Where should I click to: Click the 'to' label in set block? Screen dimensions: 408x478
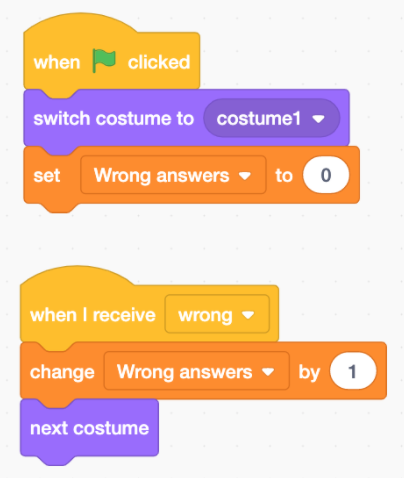click(284, 176)
